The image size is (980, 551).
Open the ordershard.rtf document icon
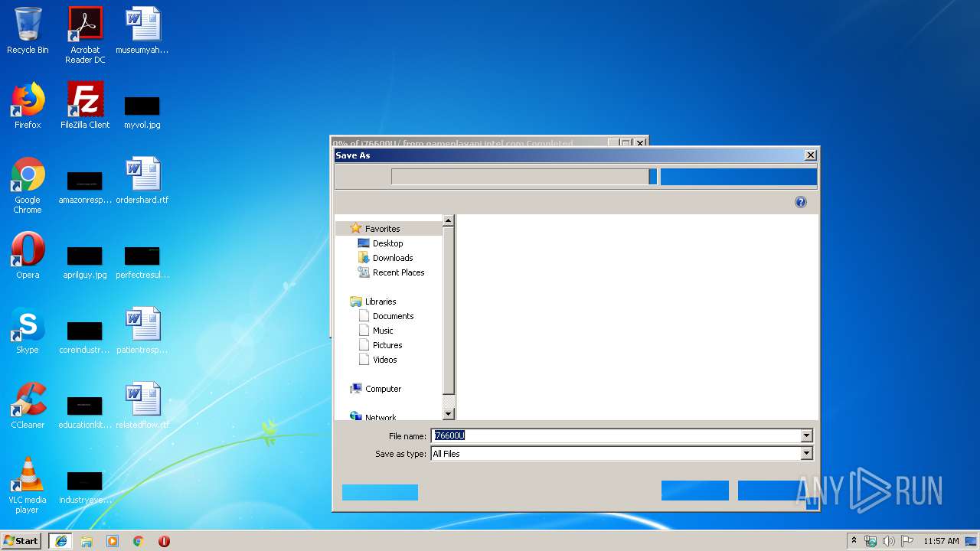(142, 181)
